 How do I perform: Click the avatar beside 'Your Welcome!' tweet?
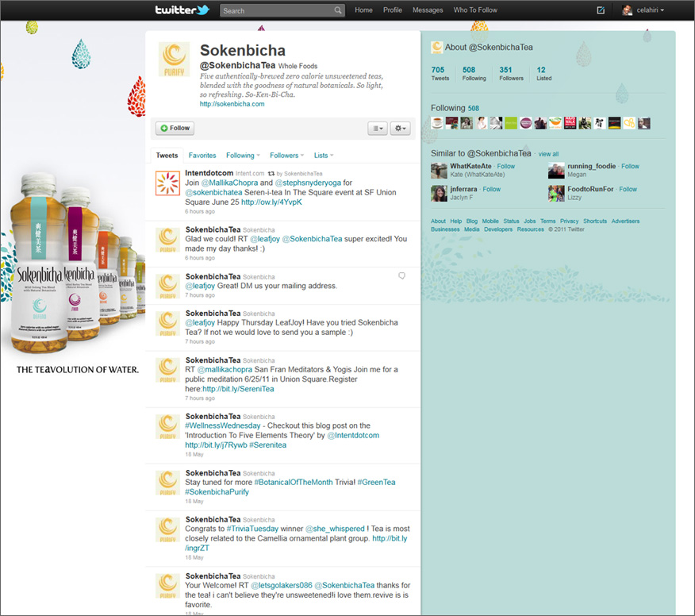coord(167,587)
